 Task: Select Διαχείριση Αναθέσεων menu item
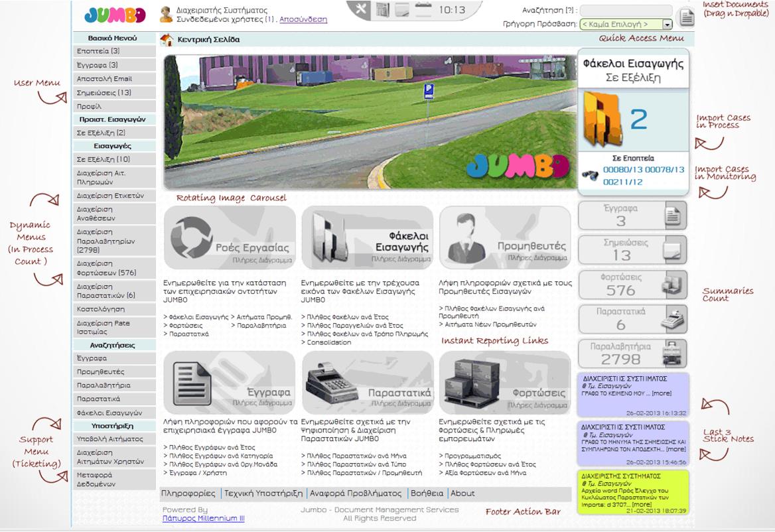click(x=114, y=214)
